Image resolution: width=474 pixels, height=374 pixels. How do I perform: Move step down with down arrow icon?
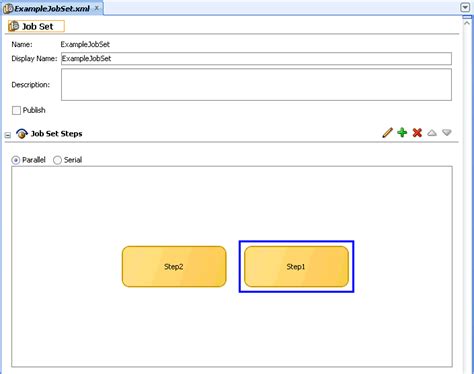tap(447, 133)
